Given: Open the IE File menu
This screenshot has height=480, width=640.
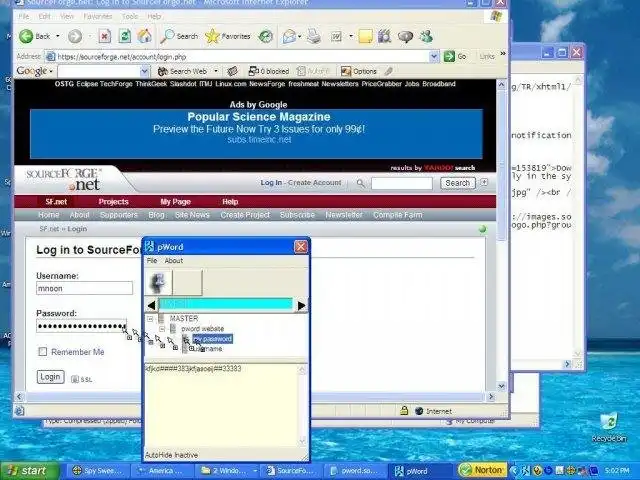Looking at the screenshot, I should (24, 16).
